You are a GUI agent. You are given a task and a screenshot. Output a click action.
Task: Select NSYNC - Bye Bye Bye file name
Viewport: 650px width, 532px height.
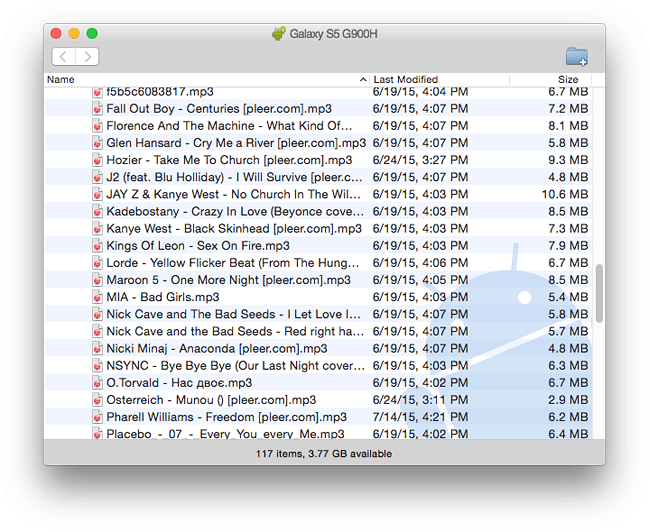[235, 366]
